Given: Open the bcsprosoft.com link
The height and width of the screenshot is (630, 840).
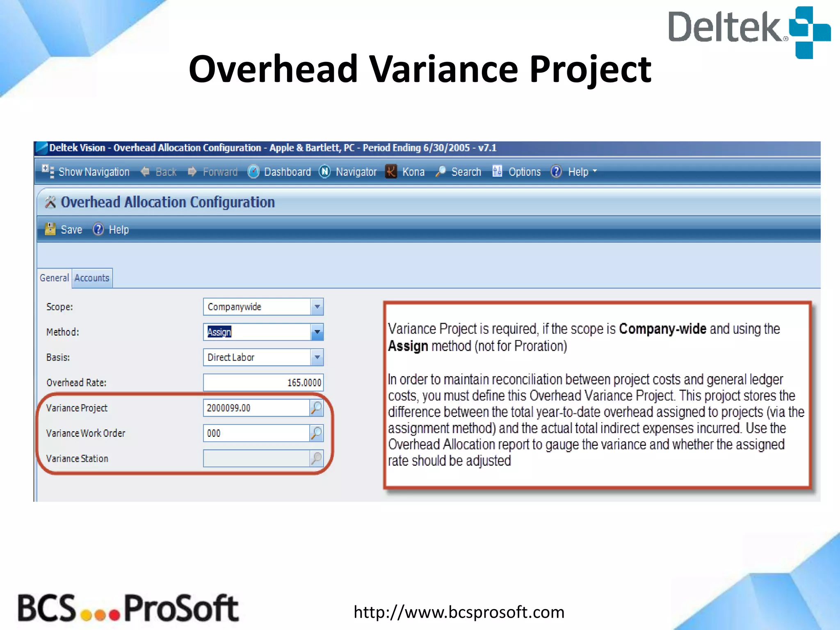Looking at the screenshot, I should click(459, 612).
